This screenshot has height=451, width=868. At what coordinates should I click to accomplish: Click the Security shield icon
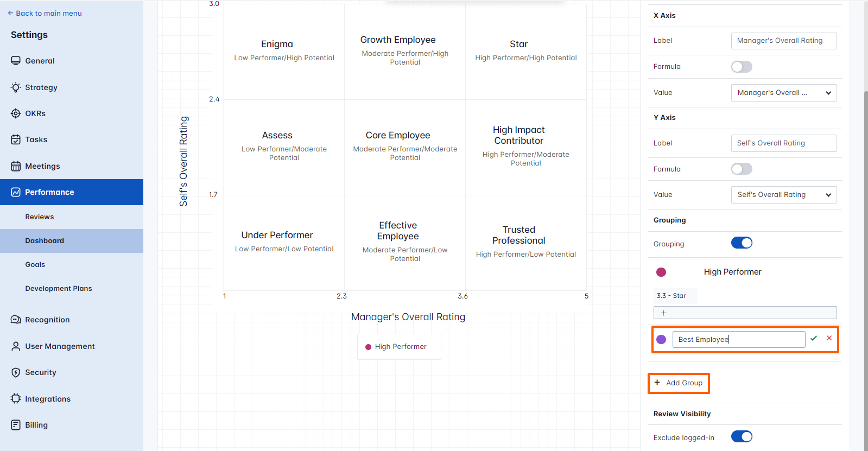click(16, 372)
